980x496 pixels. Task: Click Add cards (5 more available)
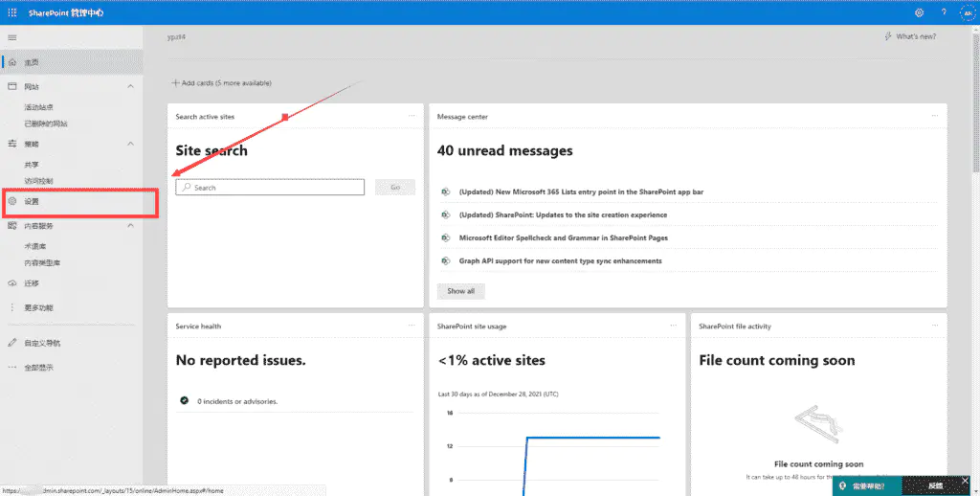click(x=221, y=82)
